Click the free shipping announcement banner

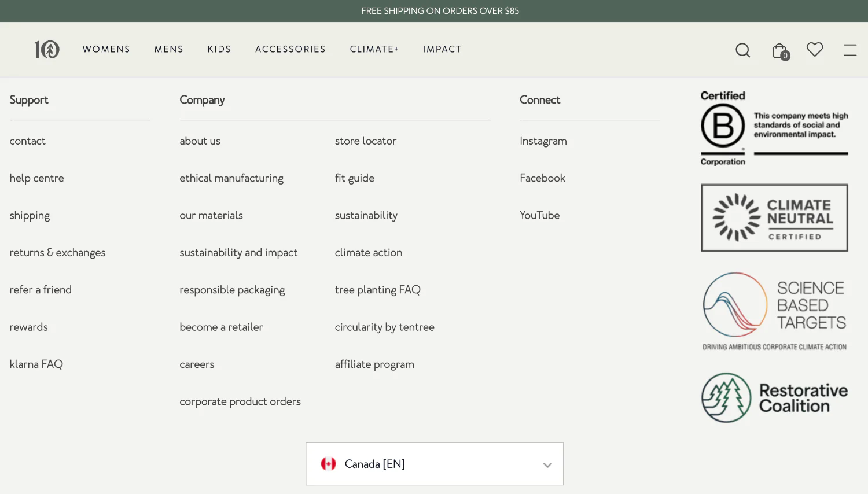tap(440, 10)
